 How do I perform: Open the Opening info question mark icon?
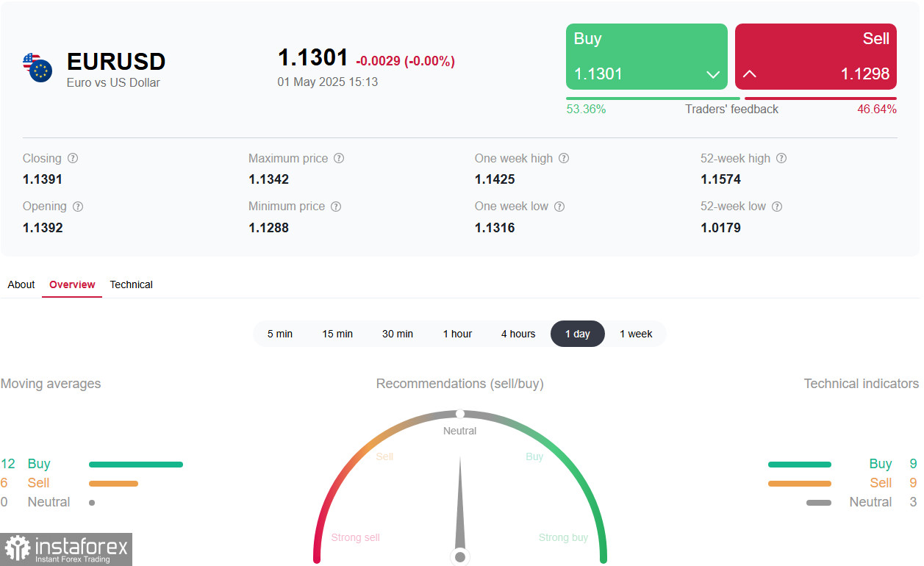pyautogui.click(x=78, y=207)
